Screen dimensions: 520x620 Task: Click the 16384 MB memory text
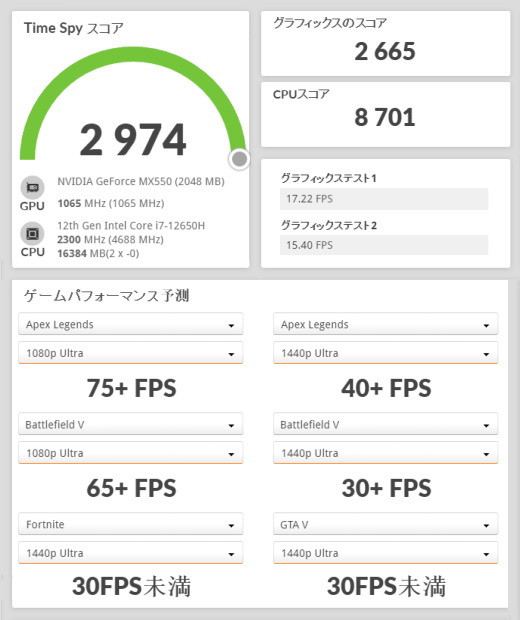tap(98, 253)
